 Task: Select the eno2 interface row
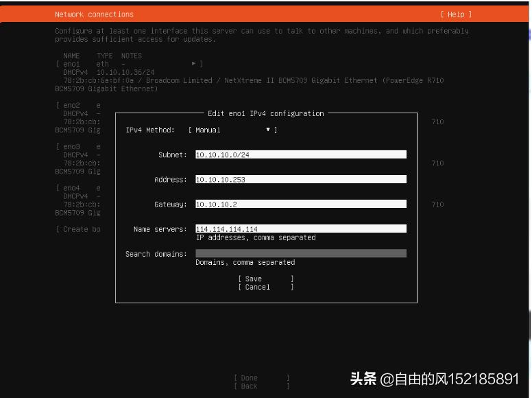[78, 105]
